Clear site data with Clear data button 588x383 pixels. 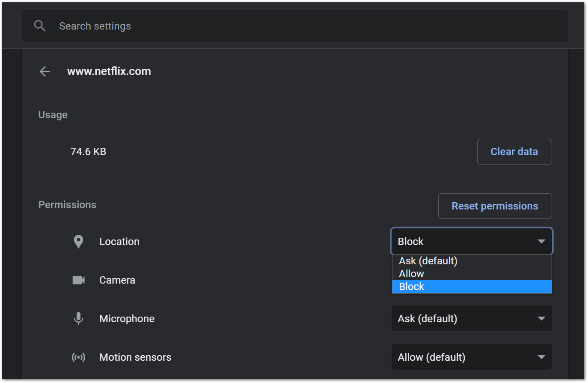(x=514, y=152)
